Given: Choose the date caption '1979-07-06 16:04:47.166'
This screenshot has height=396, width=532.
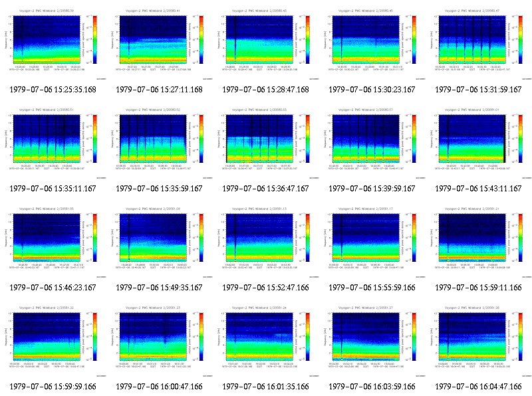Looking at the screenshot, I should pyautogui.click(x=478, y=387).
